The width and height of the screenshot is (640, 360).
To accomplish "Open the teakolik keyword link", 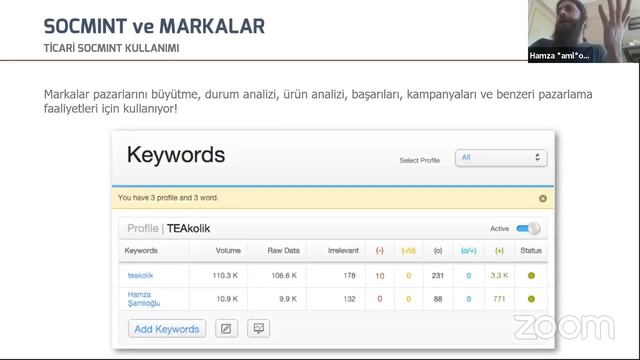I will [140, 276].
